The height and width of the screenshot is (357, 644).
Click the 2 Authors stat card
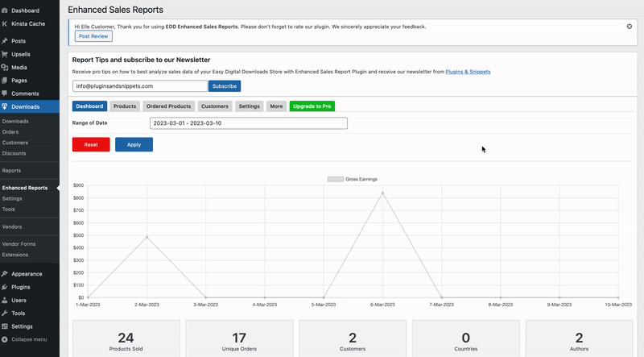[579, 338]
